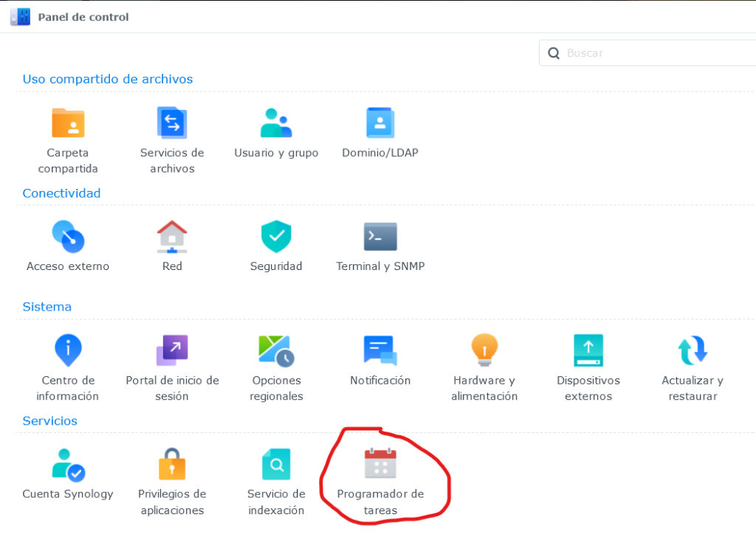Open Cuenta Synology icon
Screen dimensions: 756x540
point(68,465)
